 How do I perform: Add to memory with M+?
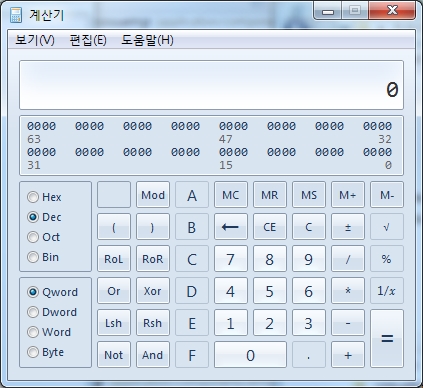[x=348, y=195]
